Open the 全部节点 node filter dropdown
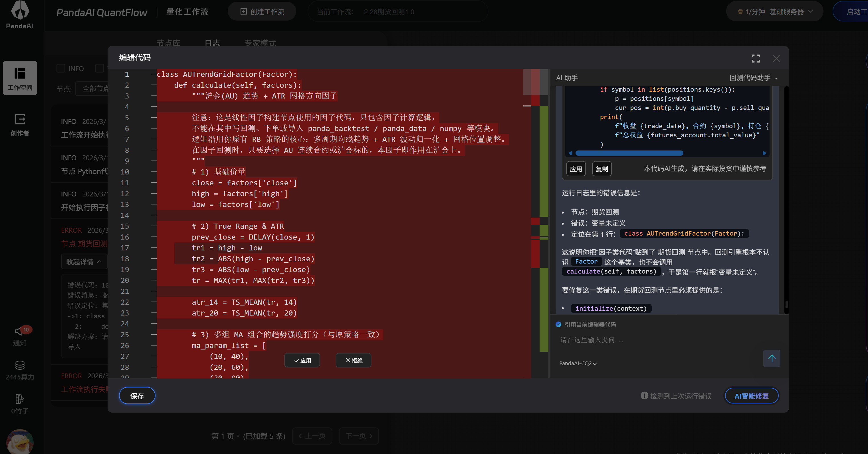The width and height of the screenshot is (868, 454). 92,89
